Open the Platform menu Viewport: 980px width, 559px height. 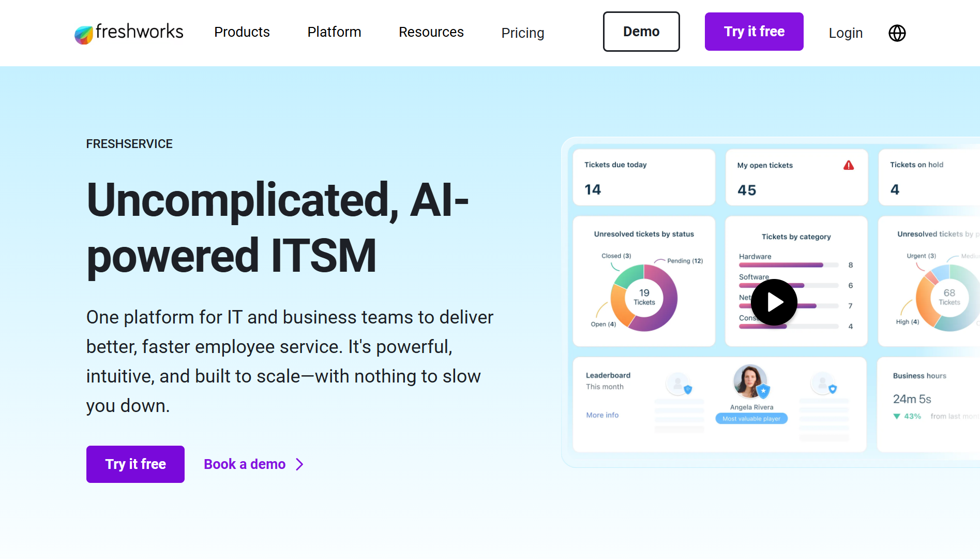(x=334, y=32)
